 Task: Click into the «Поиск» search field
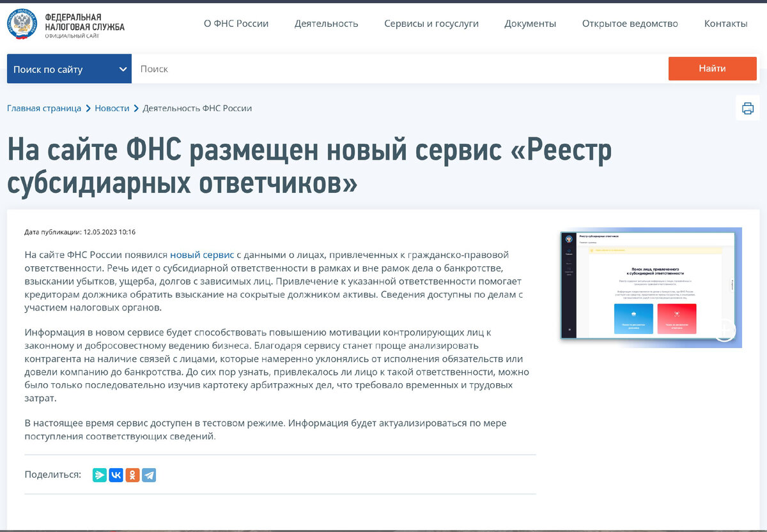[x=399, y=69]
